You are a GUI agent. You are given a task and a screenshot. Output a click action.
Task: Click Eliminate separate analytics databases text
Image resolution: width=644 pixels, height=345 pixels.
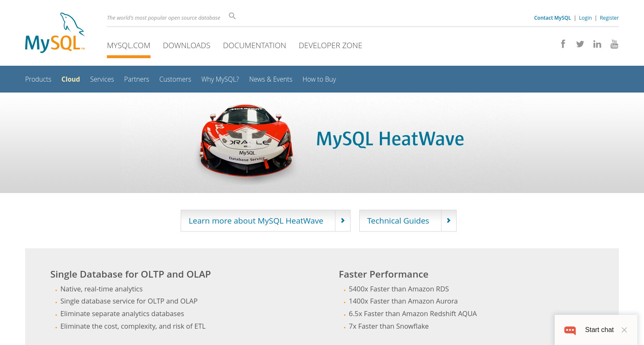coord(122,314)
